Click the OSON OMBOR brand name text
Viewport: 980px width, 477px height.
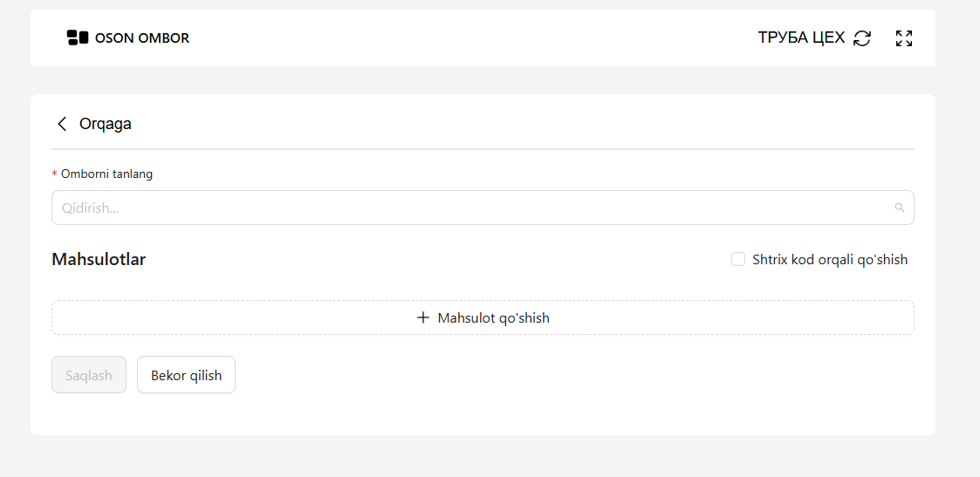click(142, 38)
